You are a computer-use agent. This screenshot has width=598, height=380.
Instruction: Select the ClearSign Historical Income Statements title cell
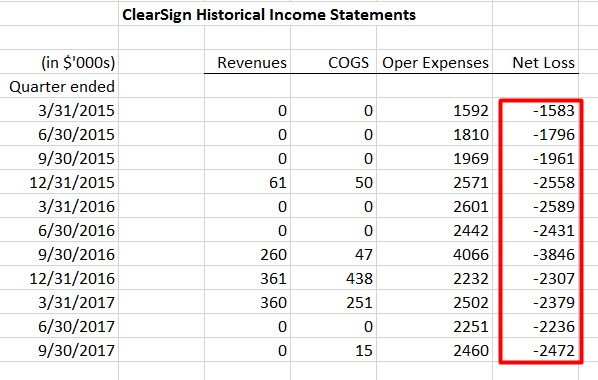(x=269, y=15)
